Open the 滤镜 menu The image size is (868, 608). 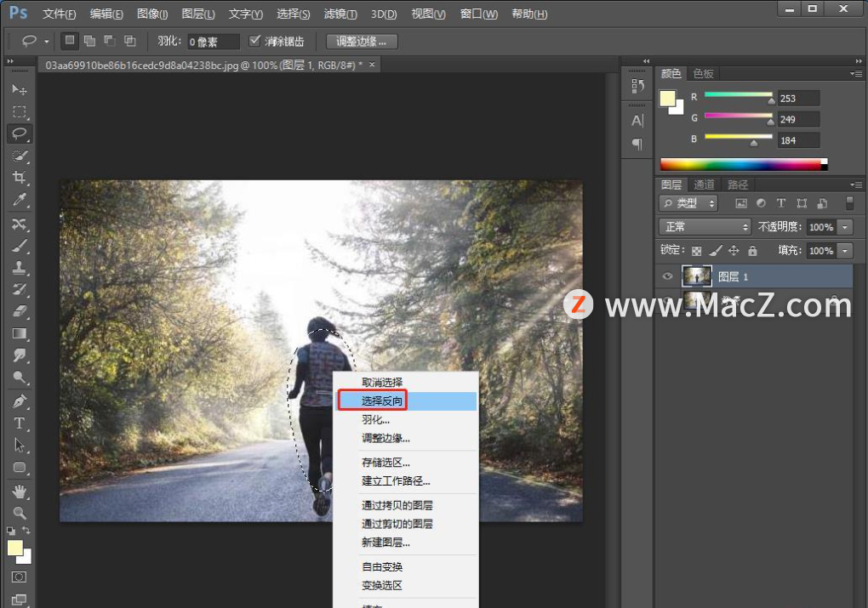tap(340, 14)
